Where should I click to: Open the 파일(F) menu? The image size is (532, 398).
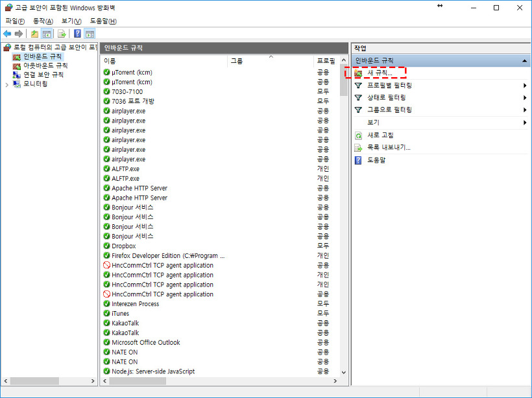(x=16, y=21)
